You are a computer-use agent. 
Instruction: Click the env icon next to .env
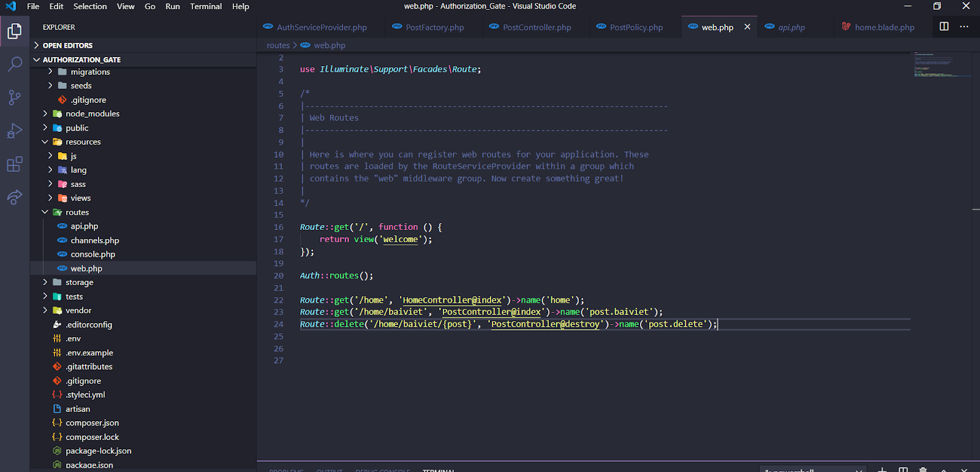point(57,338)
